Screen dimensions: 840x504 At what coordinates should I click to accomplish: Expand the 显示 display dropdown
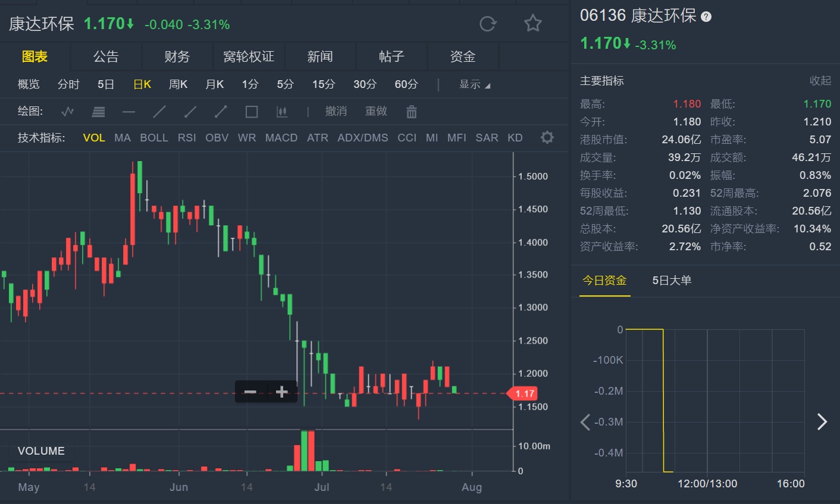pos(474,84)
